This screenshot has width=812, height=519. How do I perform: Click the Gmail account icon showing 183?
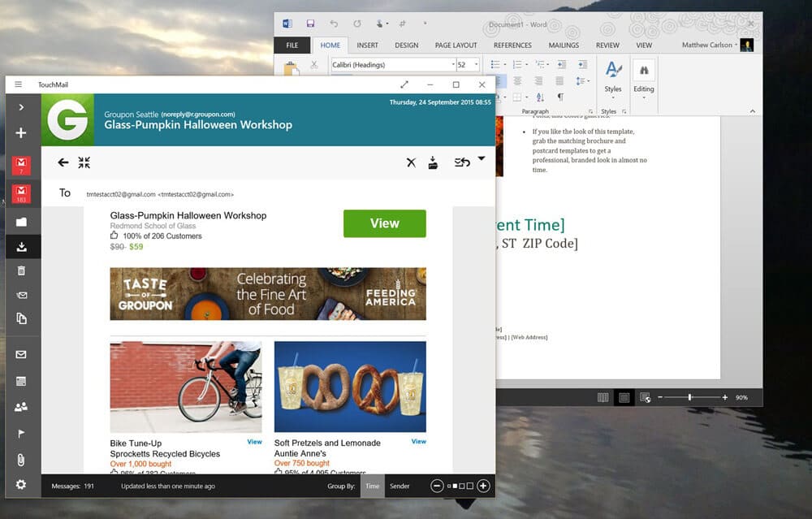point(22,194)
